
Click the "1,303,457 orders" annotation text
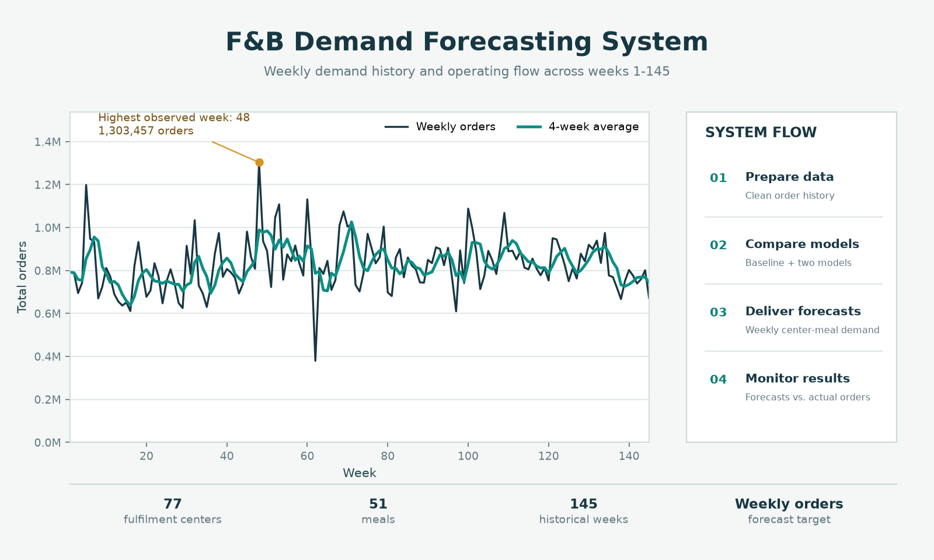(x=146, y=131)
